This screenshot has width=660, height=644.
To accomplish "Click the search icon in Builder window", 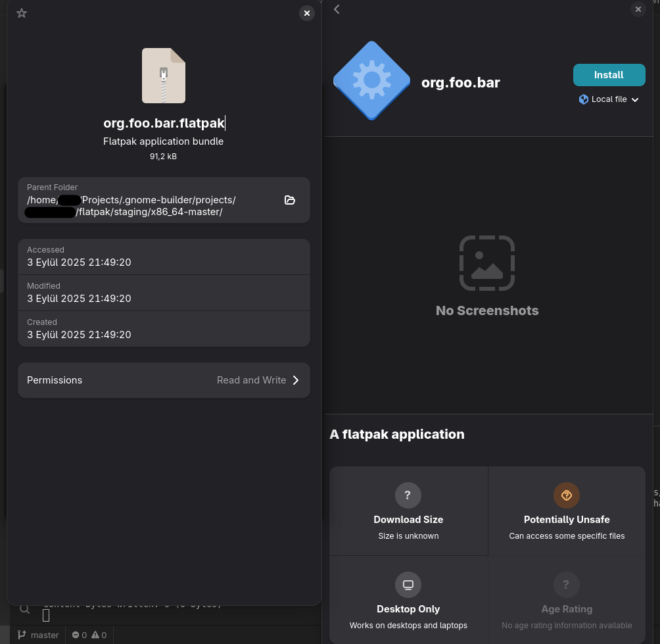I will [x=25, y=609].
